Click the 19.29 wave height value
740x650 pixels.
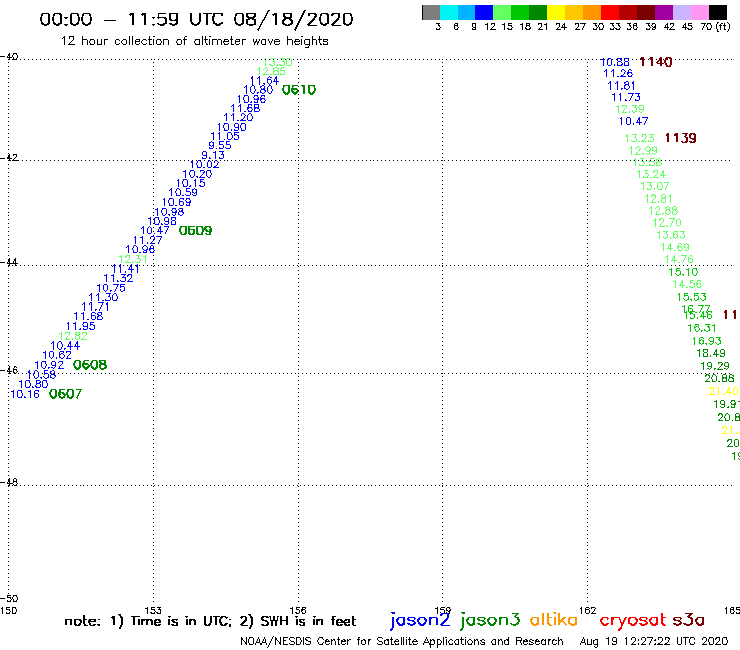coord(715,366)
